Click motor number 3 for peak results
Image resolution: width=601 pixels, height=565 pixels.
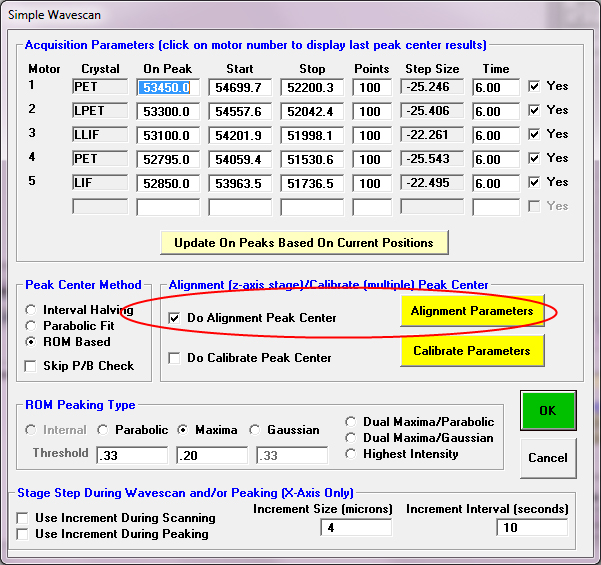tap(30, 132)
